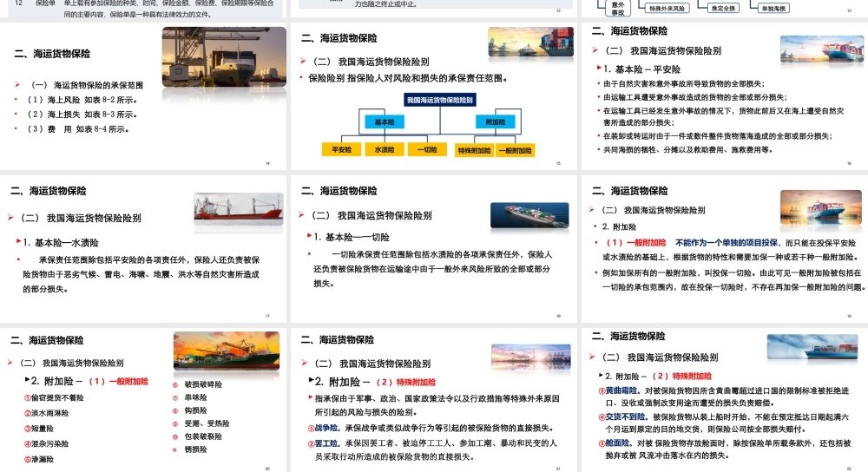Click the port crane ship photo on 承保范围 slide
868x472 pixels.
pos(224,57)
